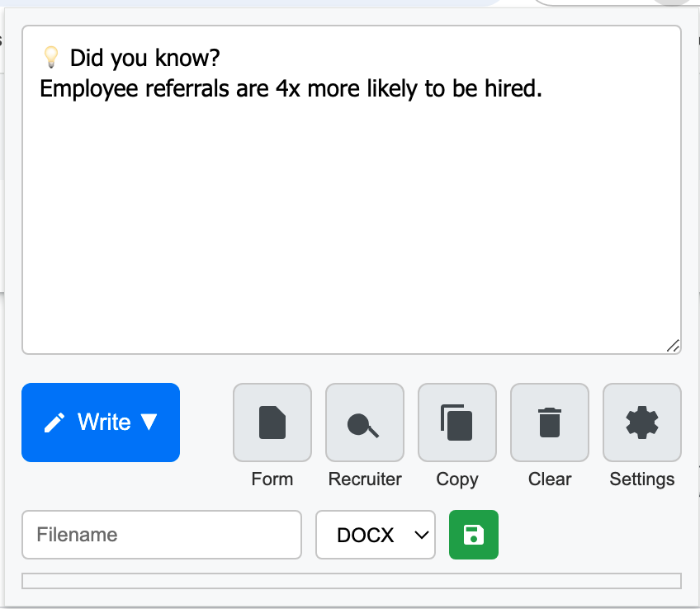700x609 pixels.
Task: Click the lightbulb tip emoji
Action: 51,58
